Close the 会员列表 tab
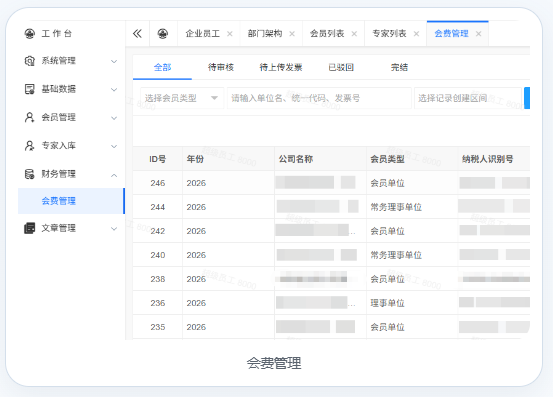The image size is (553, 397). [x=354, y=34]
